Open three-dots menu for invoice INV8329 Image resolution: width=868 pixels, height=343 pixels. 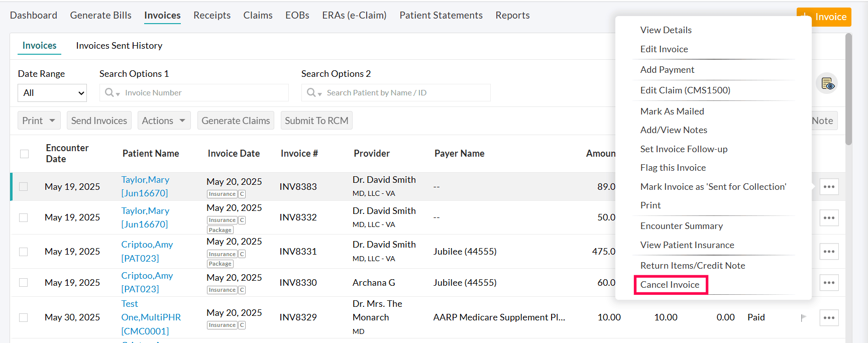[x=829, y=318]
